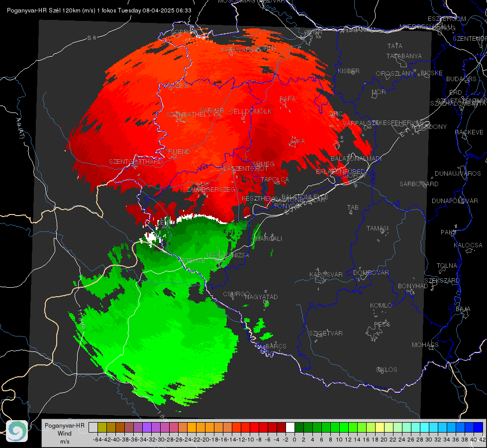This screenshot has height=448, width=487.
Task: Click the KAPOSVAR city label
Action: (326, 274)
